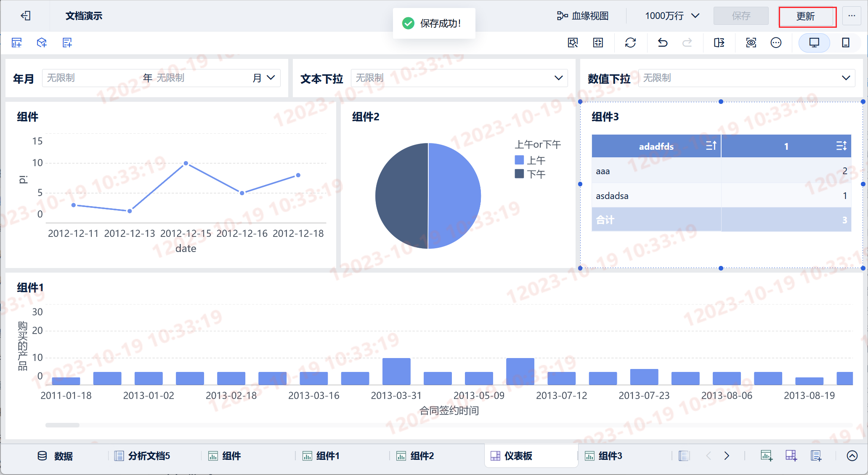Toggle 上午 legend entry in pie chart
This screenshot has width=868, height=475.
(x=536, y=160)
